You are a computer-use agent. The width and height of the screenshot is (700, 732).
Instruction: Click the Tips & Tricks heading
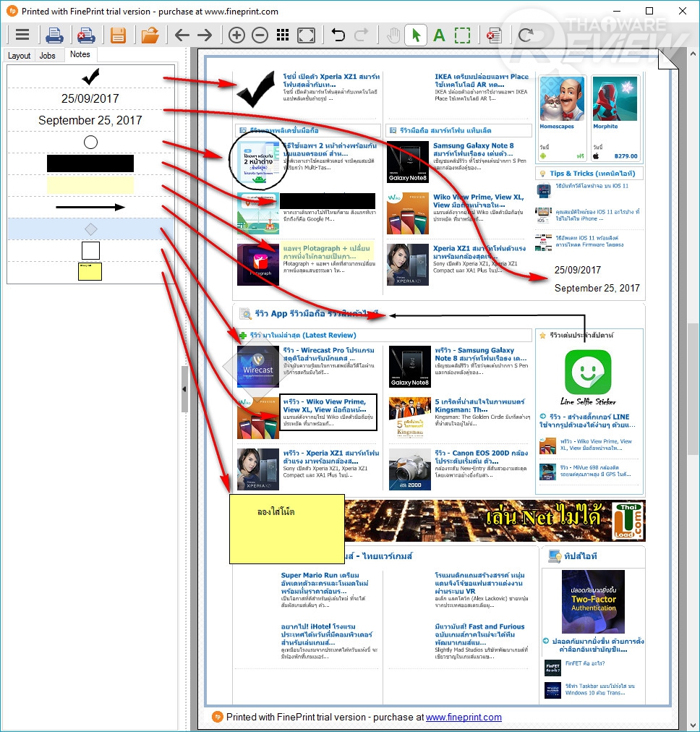tap(592, 173)
